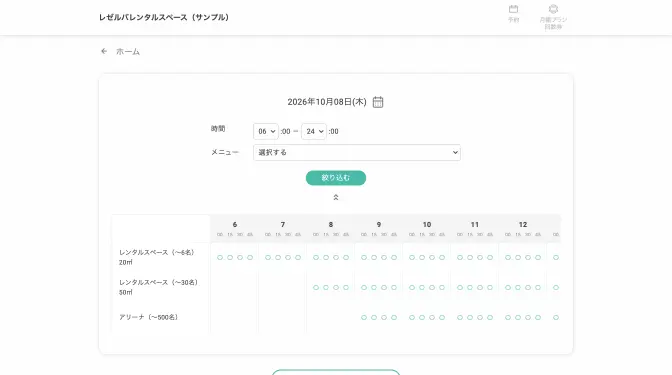The height and width of the screenshot is (375, 672).
Task: Select 8:00 slot for レンタルスペース(〜30名)
Action: click(x=316, y=288)
